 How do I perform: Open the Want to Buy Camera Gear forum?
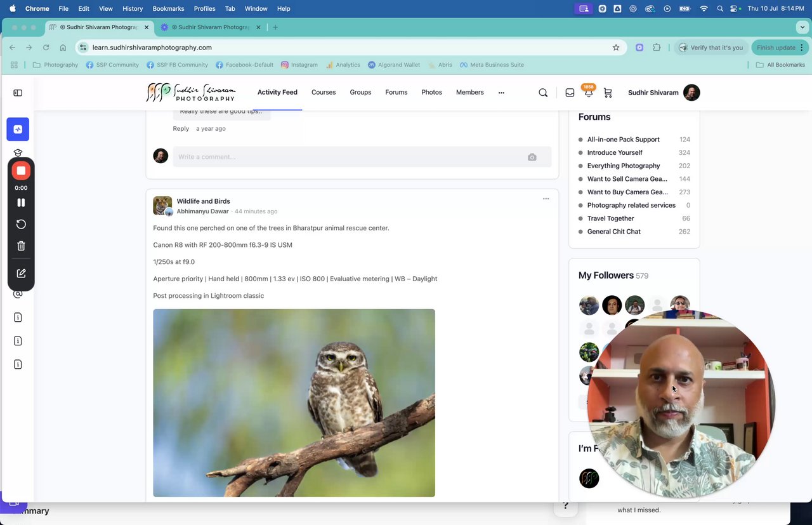(627, 192)
